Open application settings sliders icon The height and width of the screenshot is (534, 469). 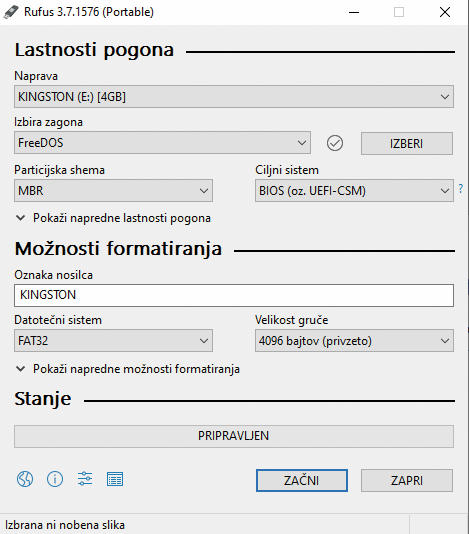(x=85, y=478)
